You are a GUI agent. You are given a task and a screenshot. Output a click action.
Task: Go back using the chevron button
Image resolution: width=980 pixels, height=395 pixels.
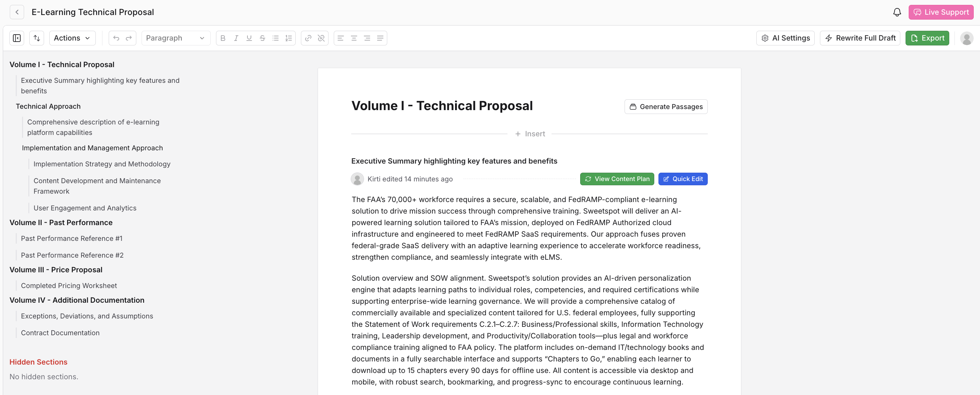click(x=17, y=12)
